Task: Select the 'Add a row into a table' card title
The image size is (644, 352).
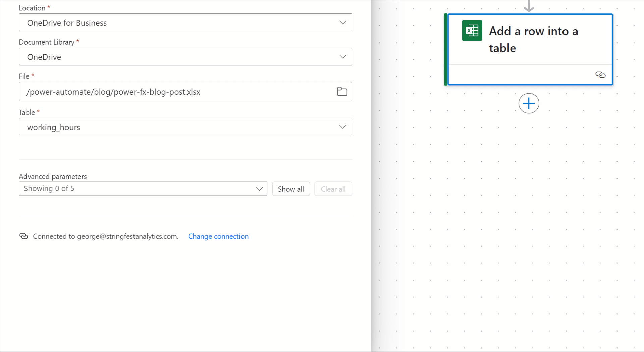Action: [x=533, y=39]
